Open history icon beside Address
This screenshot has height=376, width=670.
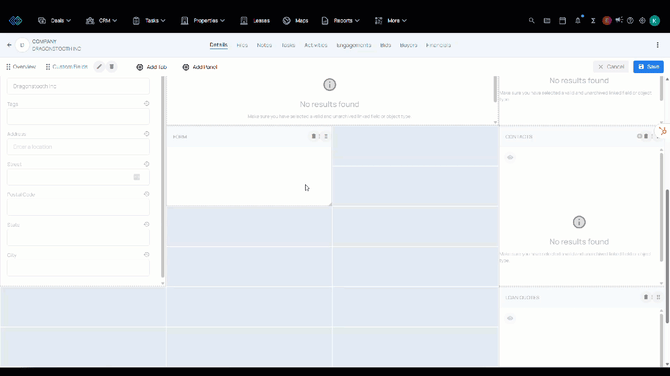[x=147, y=134]
